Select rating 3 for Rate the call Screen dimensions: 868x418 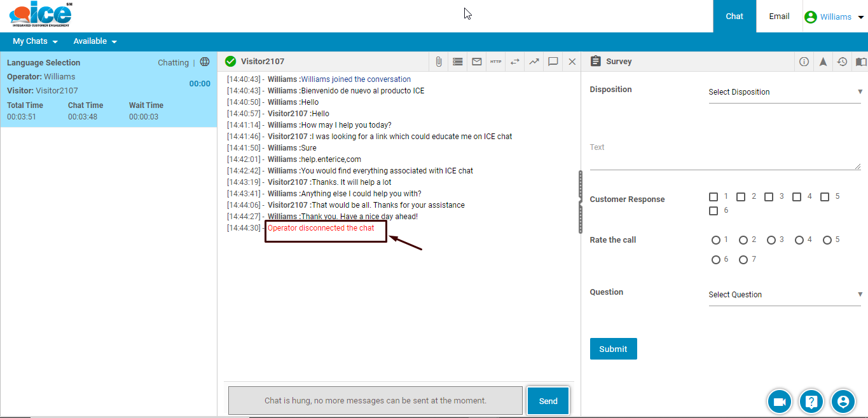(x=771, y=240)
